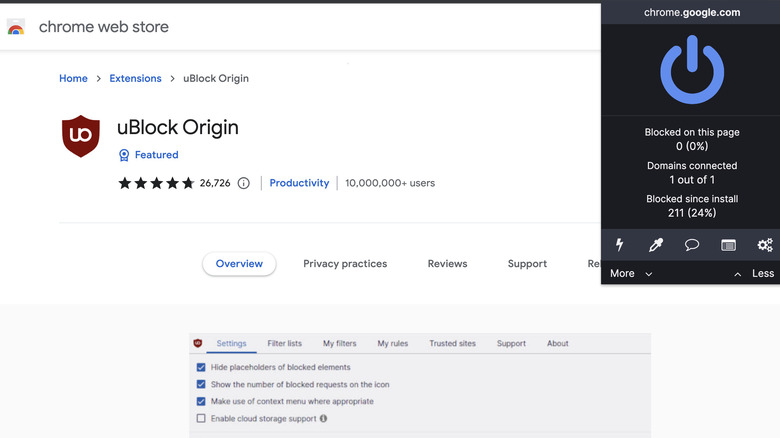Click the uBlock Origin shield logo

click(81, 136)
